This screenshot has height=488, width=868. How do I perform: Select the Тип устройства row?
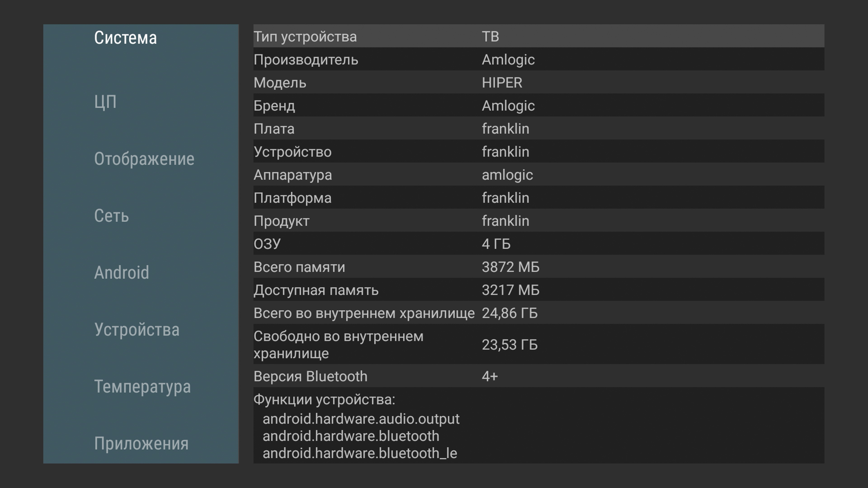click(538, 36)
